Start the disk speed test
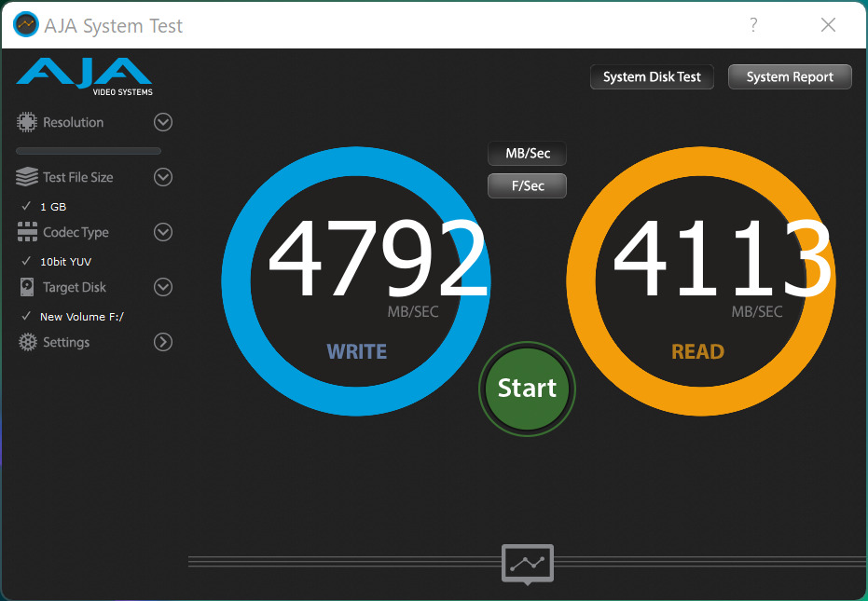The width and height of the screenshot is (868, 601). click(x=527, y=389)
